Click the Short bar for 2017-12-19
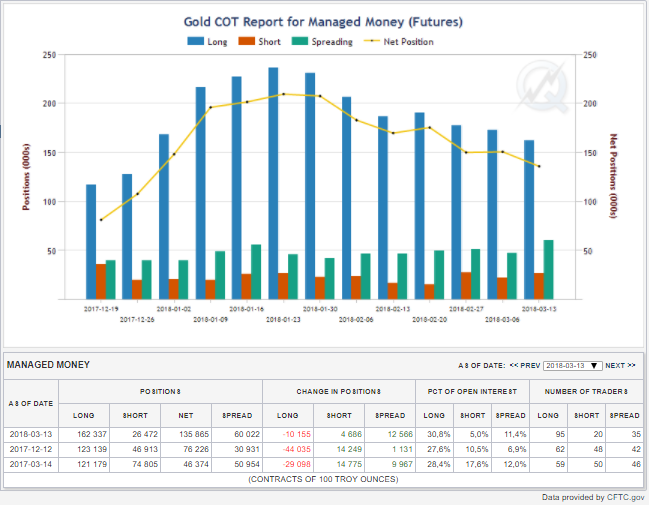Image resolution: width=650 pixels, height=506 pixels. 101,282
